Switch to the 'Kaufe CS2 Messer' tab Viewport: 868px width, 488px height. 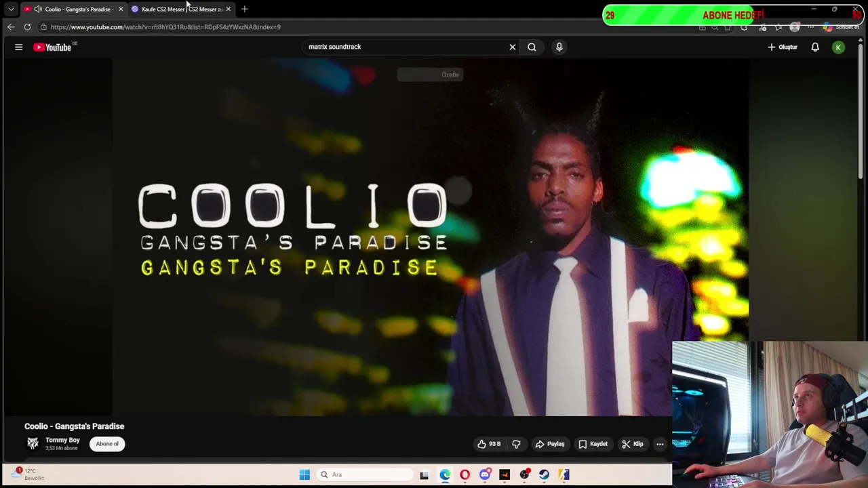coord(181,9)
